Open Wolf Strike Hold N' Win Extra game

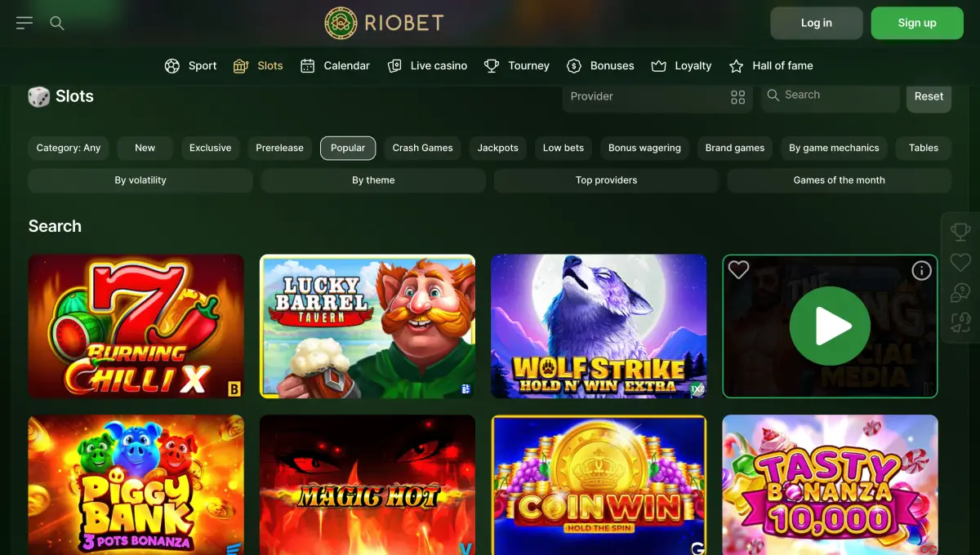(599, 326)
